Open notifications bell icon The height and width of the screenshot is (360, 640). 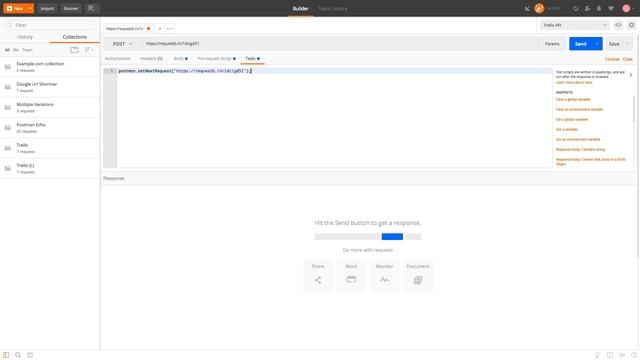pyautogui.click(x=599, y=9)
